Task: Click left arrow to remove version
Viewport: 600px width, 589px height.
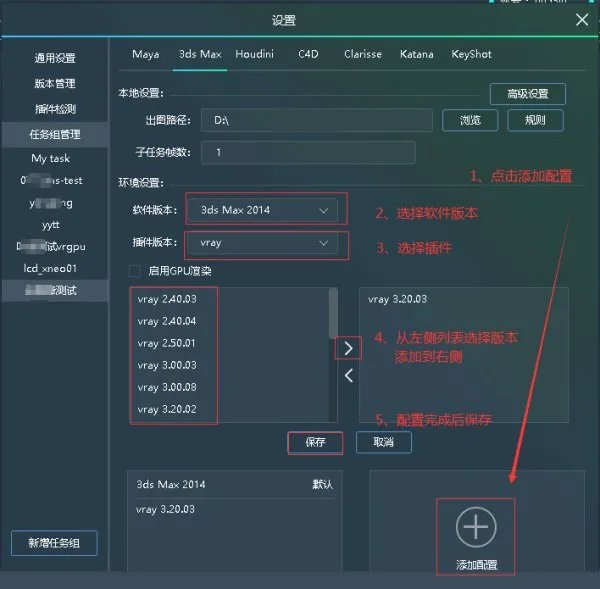Action: [x=349, y=375]
